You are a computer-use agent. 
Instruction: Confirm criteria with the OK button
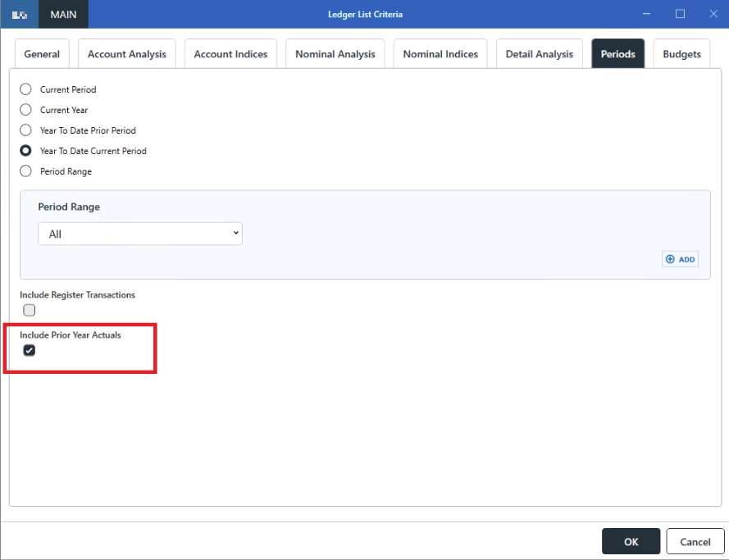point(631,541)
